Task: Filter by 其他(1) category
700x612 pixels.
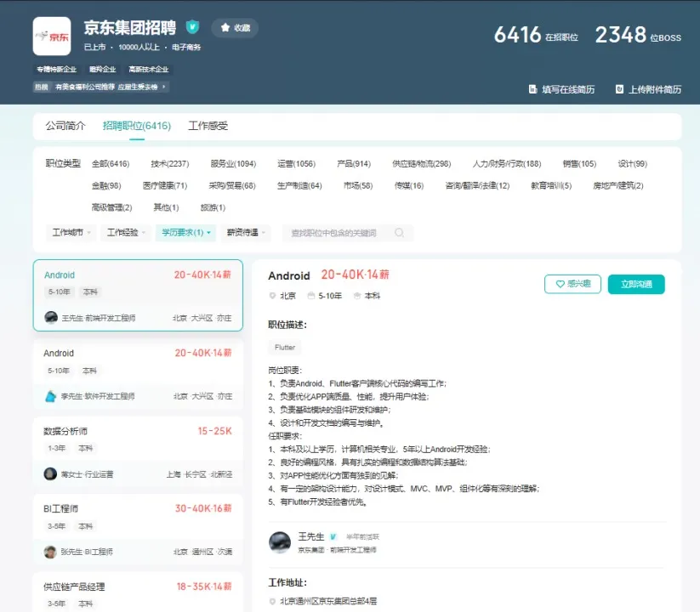Action: click(166, 207)
